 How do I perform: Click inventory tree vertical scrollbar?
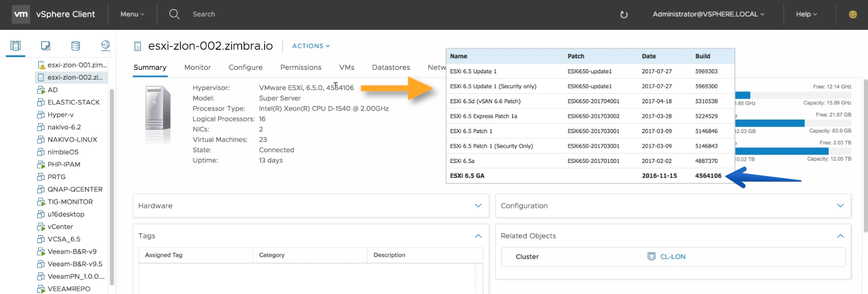pos(112,186)
